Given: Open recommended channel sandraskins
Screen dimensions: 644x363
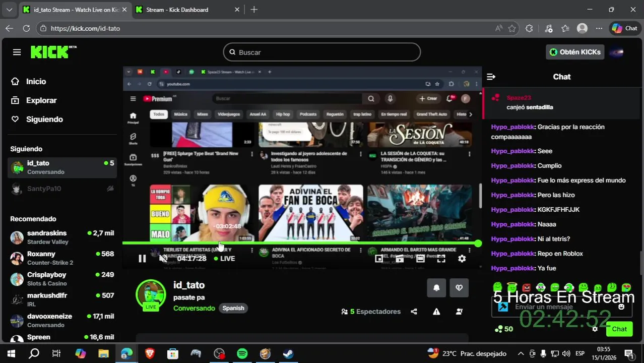Looking at the screenshot, I should (x=62, y=237).
